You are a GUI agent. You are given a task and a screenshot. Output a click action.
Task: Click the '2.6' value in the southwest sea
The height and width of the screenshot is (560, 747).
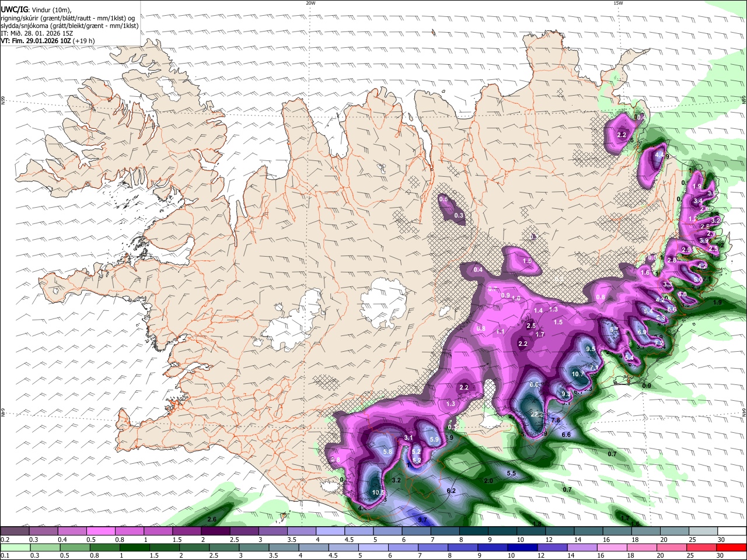212,519
